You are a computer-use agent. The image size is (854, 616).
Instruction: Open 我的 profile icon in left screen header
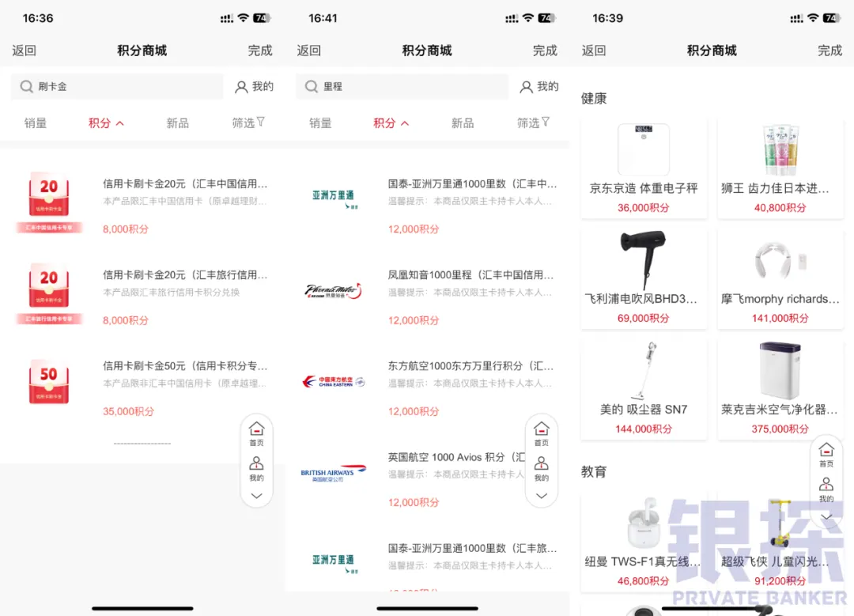241,87
